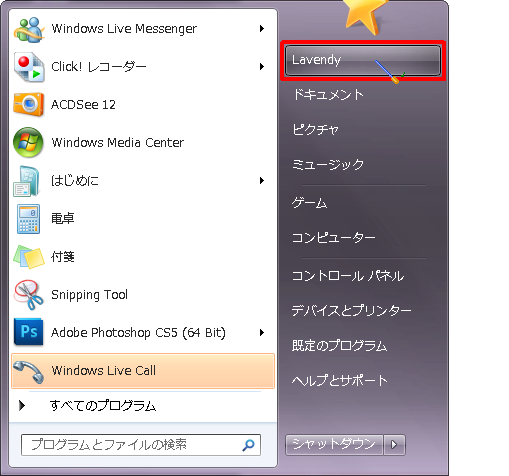Screen dimensions: 509x476
Task: Open the 電卓 calculator icon
Action: click(28, 219)
